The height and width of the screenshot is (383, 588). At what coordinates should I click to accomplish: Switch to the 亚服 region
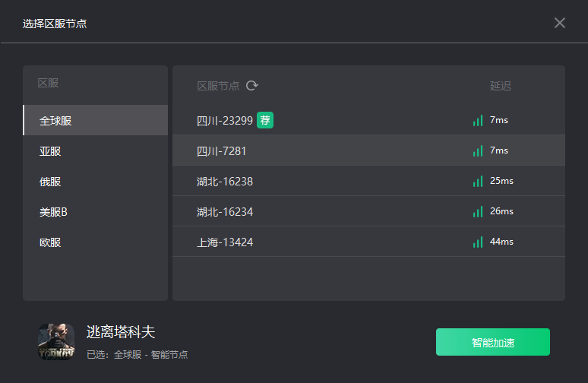click(x=95, y=151)
